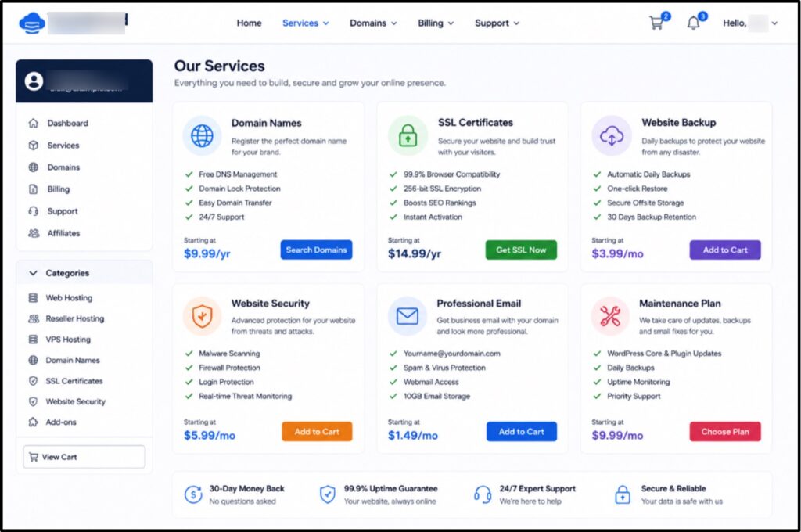Click the padlock icon on SSL Certificates card
The image size is (801, 532).
[407, 136]
